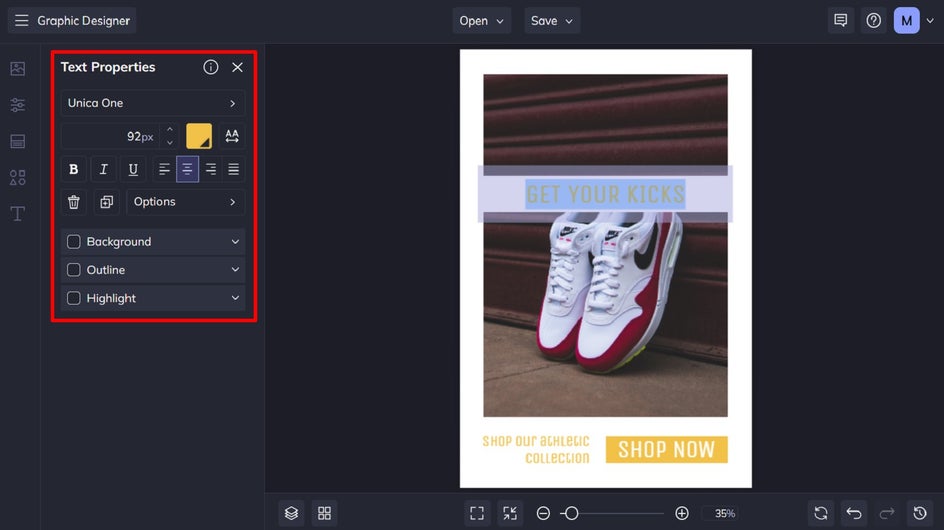Open the Edit adjustments sidebar tab

17,105
